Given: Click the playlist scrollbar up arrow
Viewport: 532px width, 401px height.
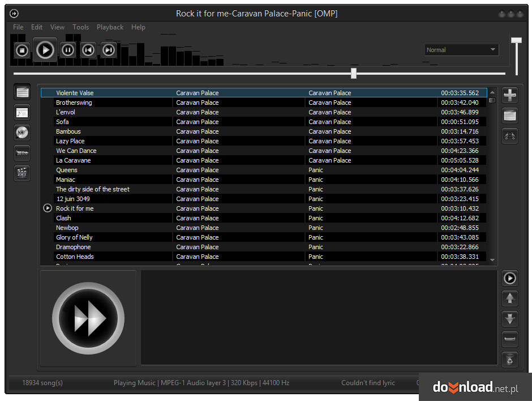Looking at the screenshot, I should [492, 92].
